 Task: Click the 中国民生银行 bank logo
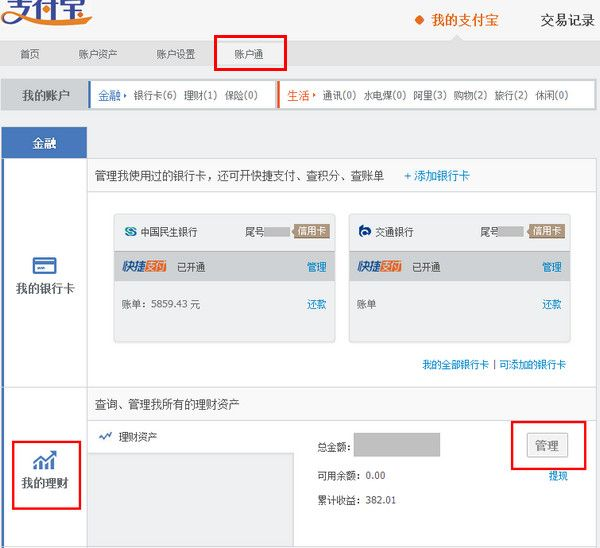click(x=130, y=231)
